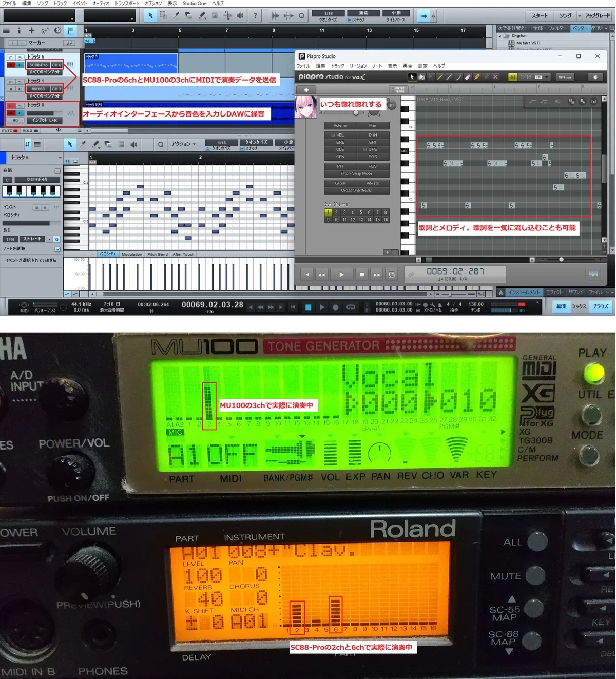Toggle record arm on Track 5
The width and height of the screenshot is (616, 679).
coord(11,65)
